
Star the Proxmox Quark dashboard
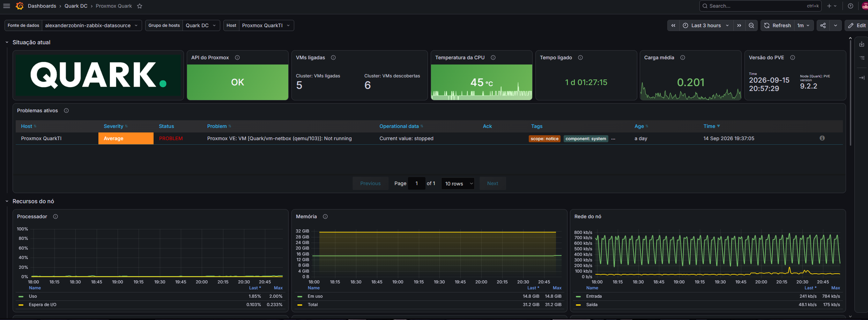coord(140,6)
